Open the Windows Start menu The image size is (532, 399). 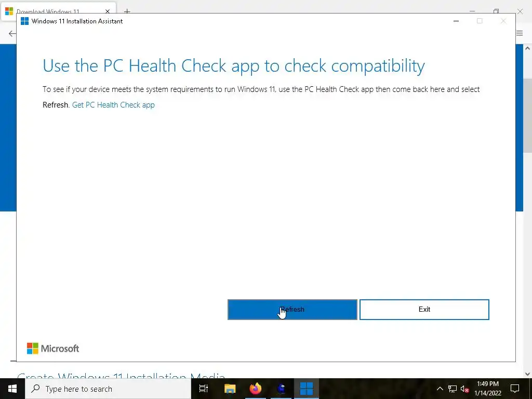[12, 389]
